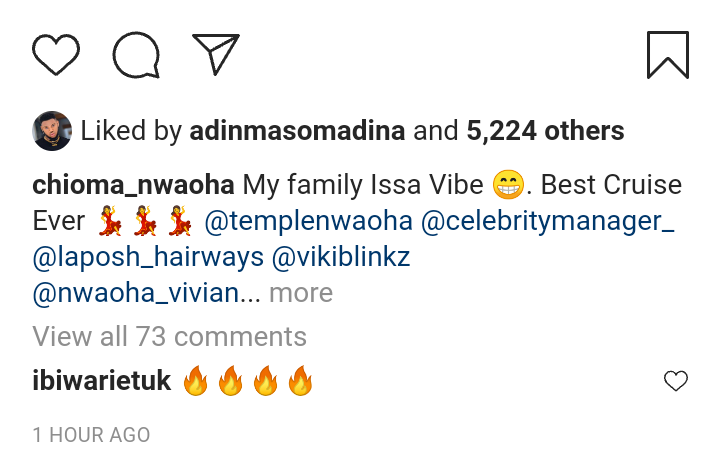The height and width of the screenshot is (470, 720).
Task: Open the @templenwaoha mention
Action: coord(309,221)
